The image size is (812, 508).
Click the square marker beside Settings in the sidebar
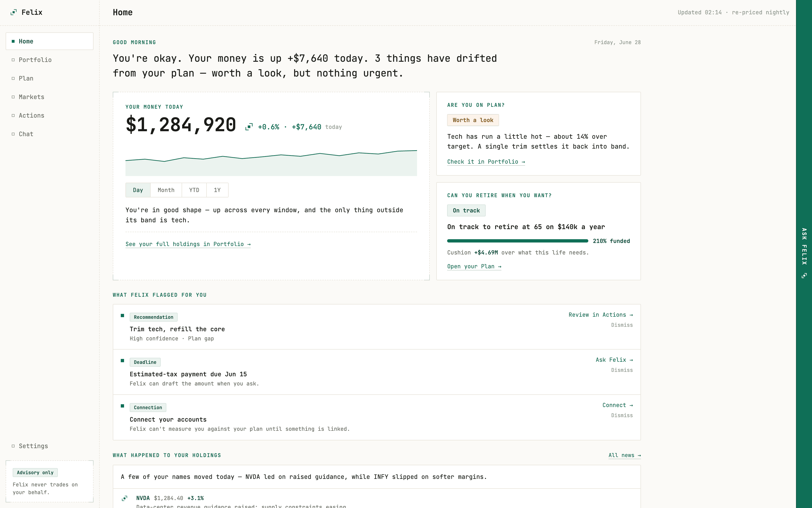13,446
